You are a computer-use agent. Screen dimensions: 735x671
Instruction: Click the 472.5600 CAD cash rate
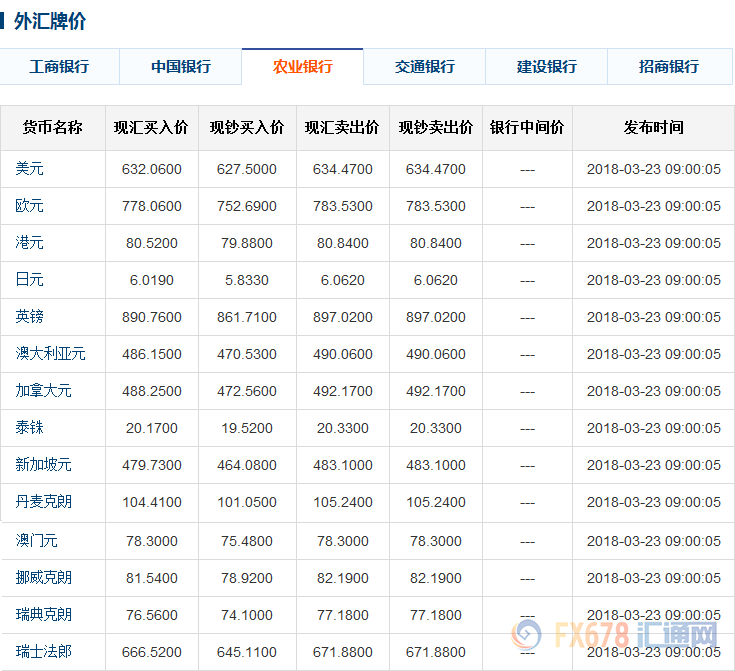pos(247,392)
